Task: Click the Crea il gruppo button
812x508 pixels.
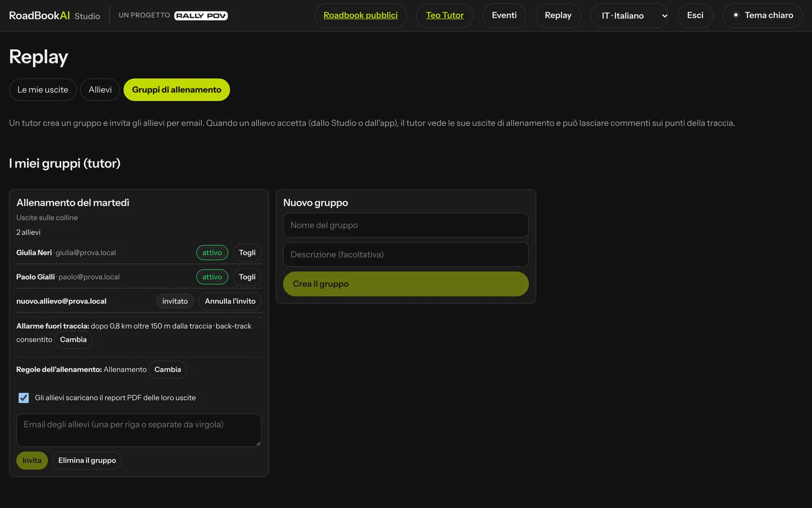Action: pos(406,284)
